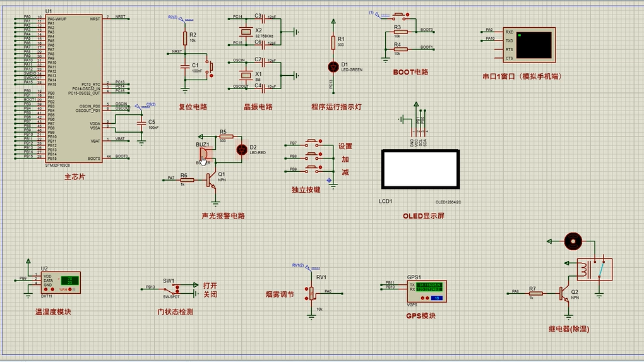Click the OLED display screen LCD1

coord(419,169)
